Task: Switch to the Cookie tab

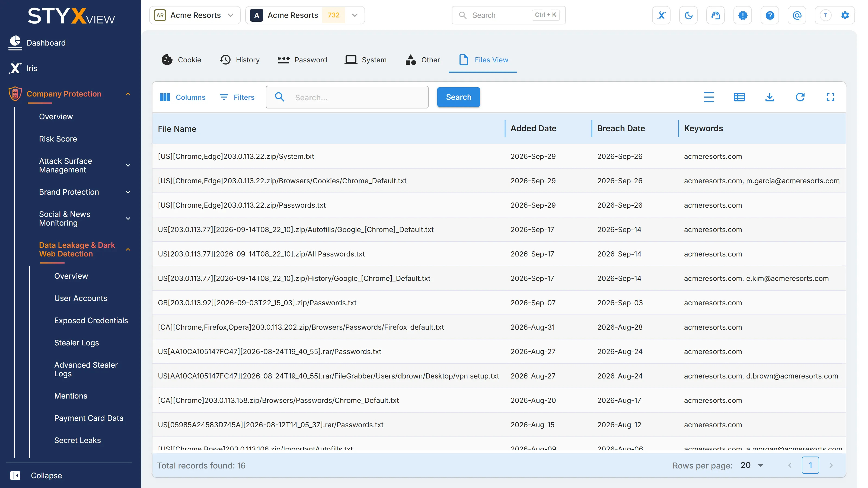Action: point(181,60)
